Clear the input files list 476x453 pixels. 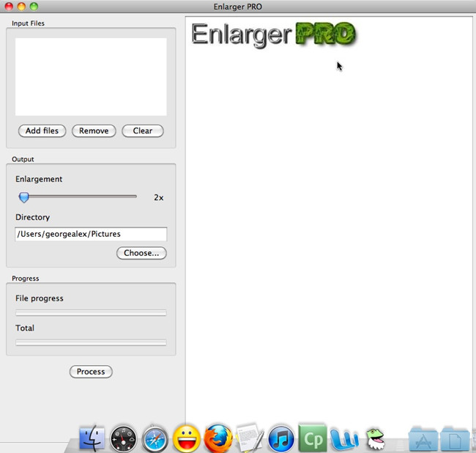(143, 131)
